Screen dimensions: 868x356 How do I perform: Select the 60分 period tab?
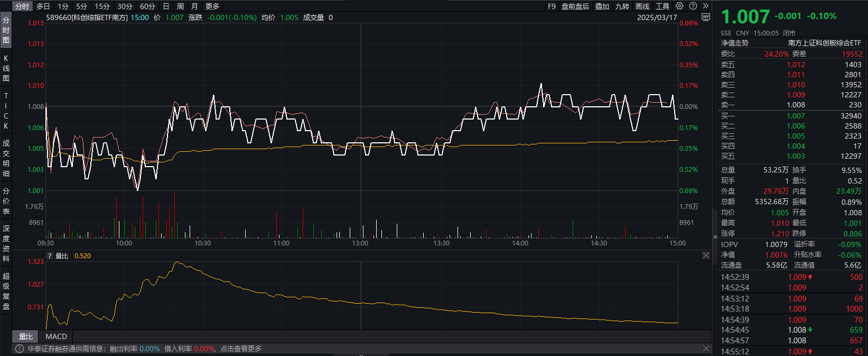point(147,6)
